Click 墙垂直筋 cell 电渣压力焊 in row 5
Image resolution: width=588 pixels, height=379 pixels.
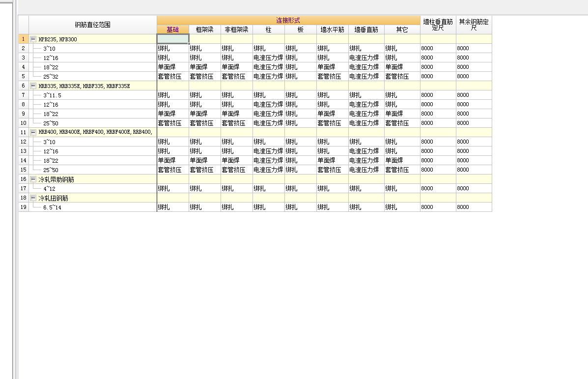coord(366,76)
